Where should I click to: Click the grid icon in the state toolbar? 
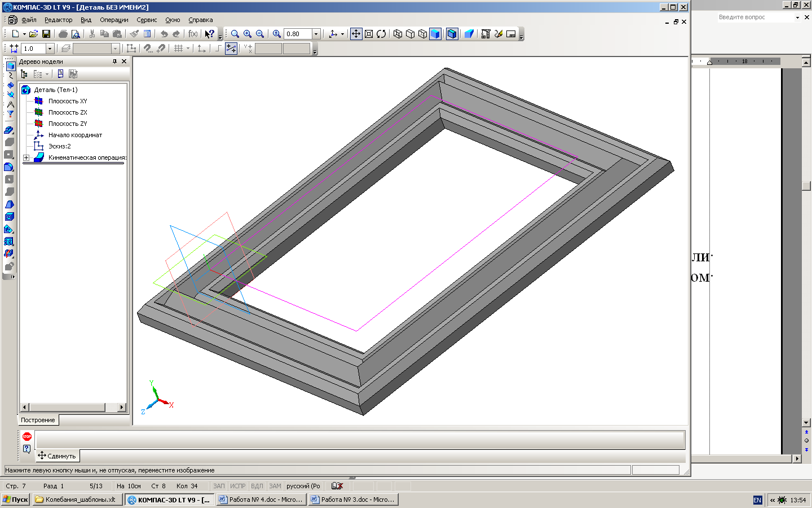[179, 49]
